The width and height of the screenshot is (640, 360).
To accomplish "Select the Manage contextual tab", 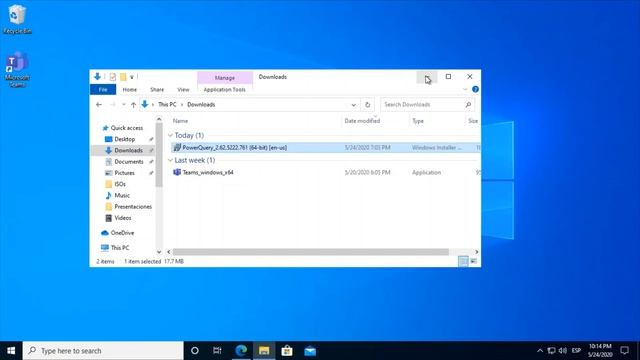I will pyautogui.click(x=224, y=78).
